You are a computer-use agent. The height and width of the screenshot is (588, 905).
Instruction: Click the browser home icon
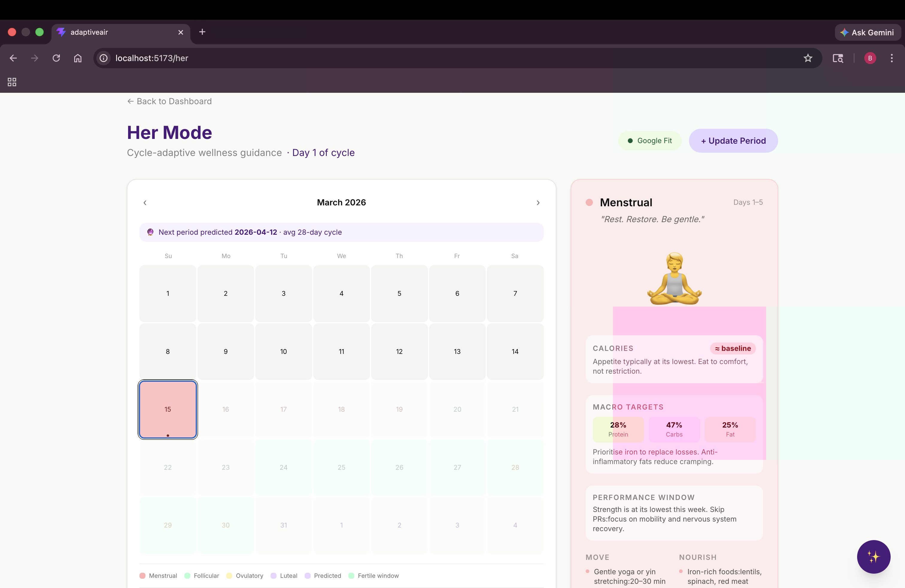78,58
